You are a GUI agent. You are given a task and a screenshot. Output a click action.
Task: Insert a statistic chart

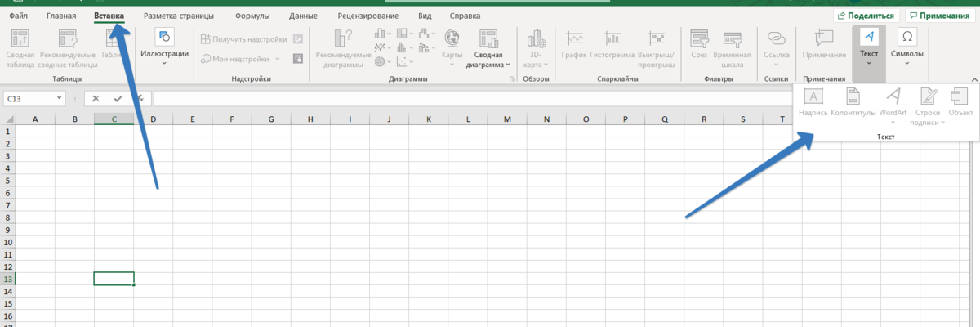(x=404, y=48)
